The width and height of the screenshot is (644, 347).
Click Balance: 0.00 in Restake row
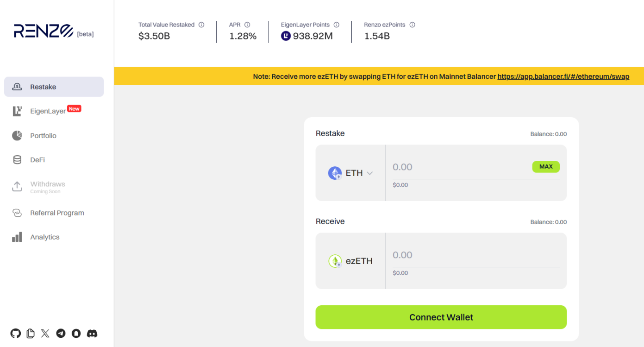[549, 134]
